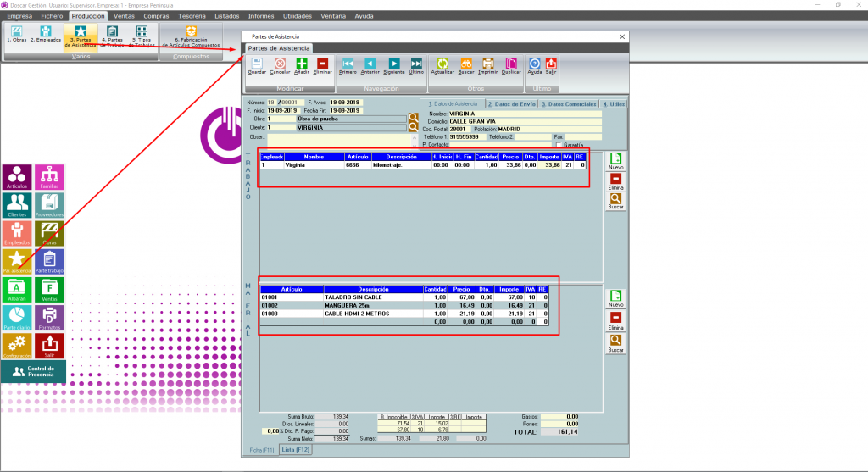Switch to Datos Comerciales tab
This screenshot has width=868, height=472.
click(569, 104)
